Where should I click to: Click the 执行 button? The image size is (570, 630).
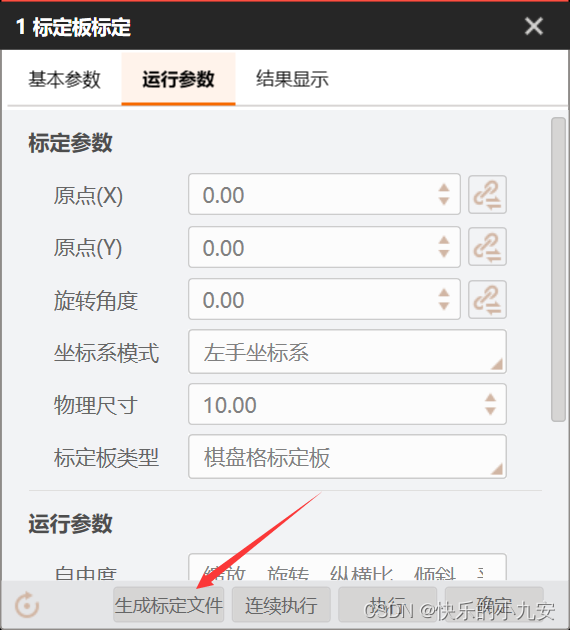pos(388,605)
